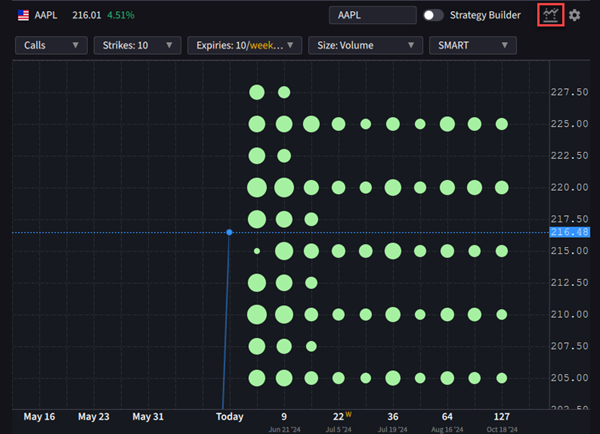
Task: Select 212.50 call bubble at Jun 21 '24 expiry
Action: [x=284, y=283]
